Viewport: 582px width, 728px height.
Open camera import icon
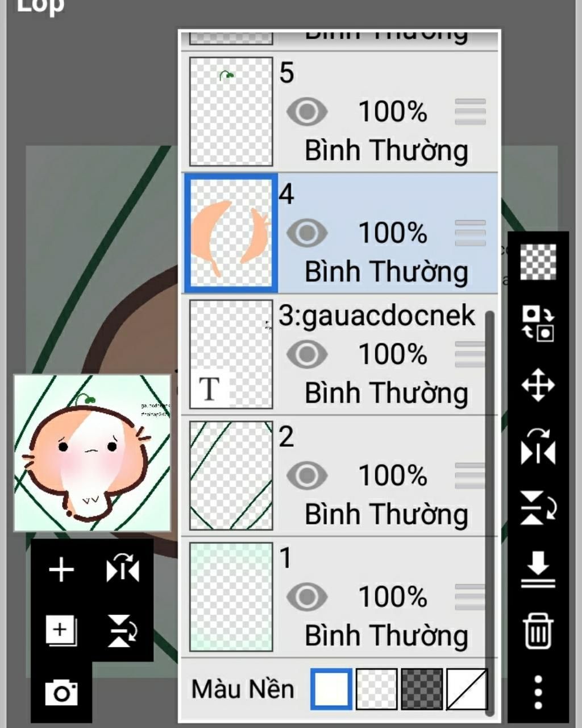coord(61,693)
